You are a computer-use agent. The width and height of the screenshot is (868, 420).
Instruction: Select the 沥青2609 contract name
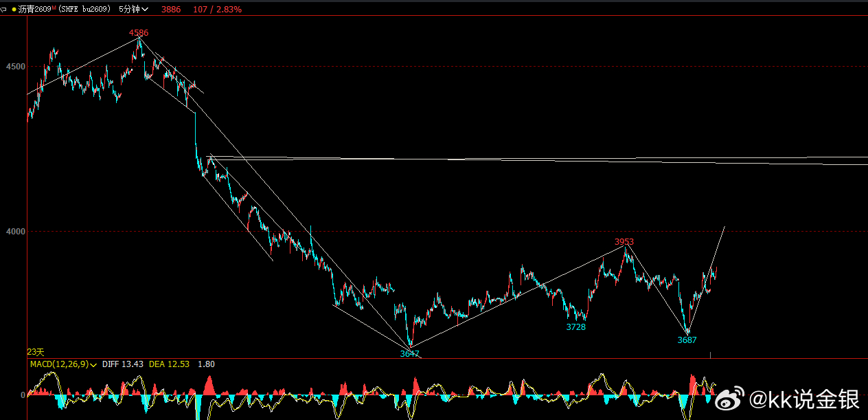point(34,10)
